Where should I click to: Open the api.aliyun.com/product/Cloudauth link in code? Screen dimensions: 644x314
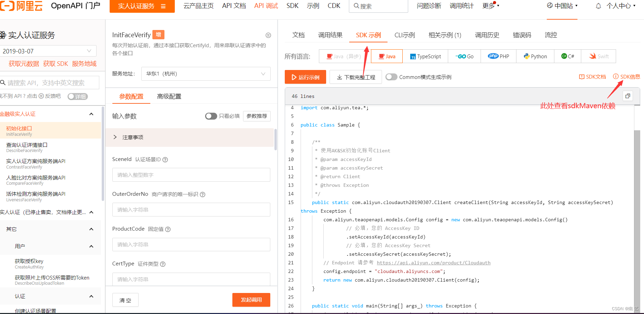pos(434,263)
